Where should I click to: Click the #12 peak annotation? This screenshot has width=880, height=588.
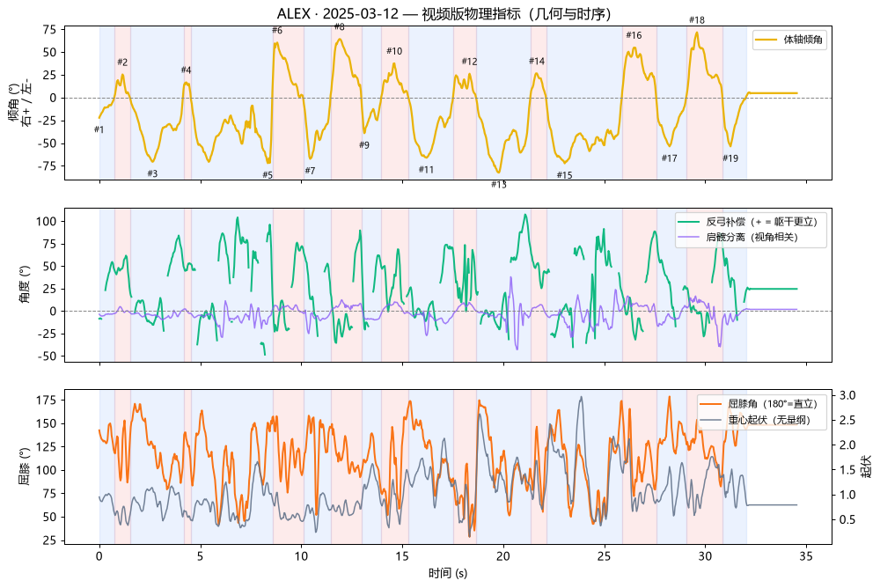point(469,62)
